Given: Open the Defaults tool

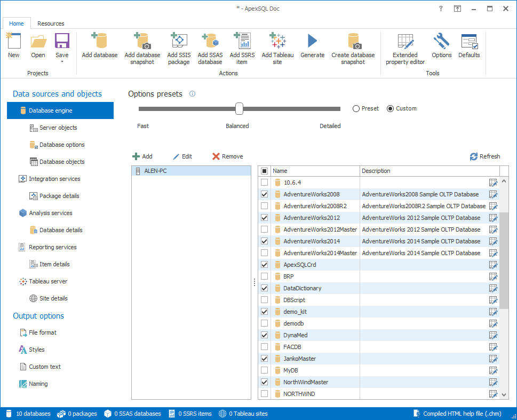Looking at the screenshot, I should (469, 45).
